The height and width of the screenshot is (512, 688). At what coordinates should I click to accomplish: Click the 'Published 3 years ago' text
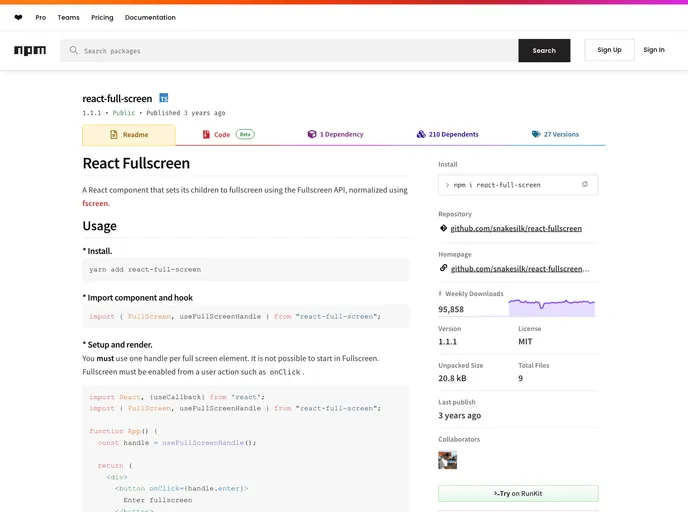[186, 113]
